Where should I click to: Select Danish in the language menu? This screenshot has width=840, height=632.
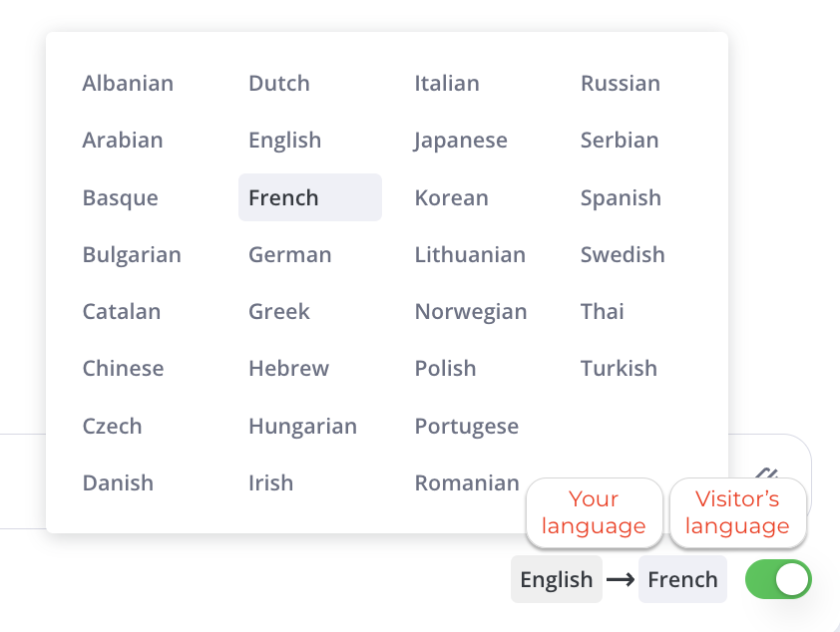coord(118,483)
